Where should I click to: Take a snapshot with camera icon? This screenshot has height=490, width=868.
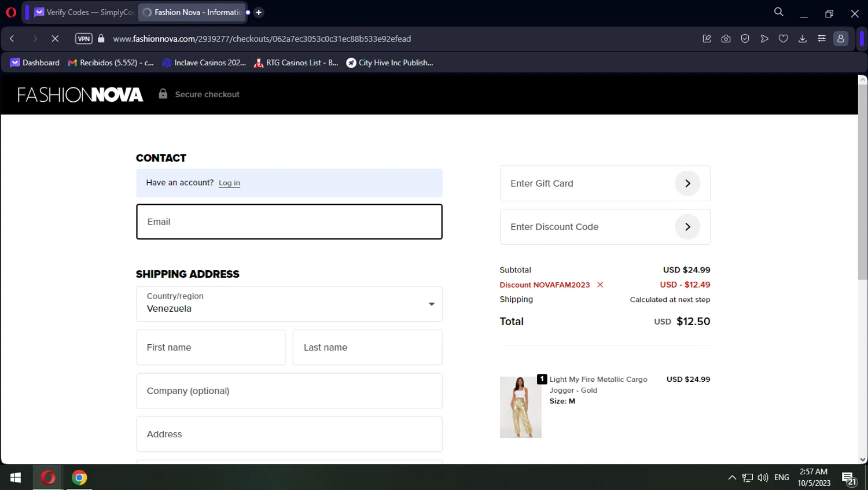(x=726, y=39)
